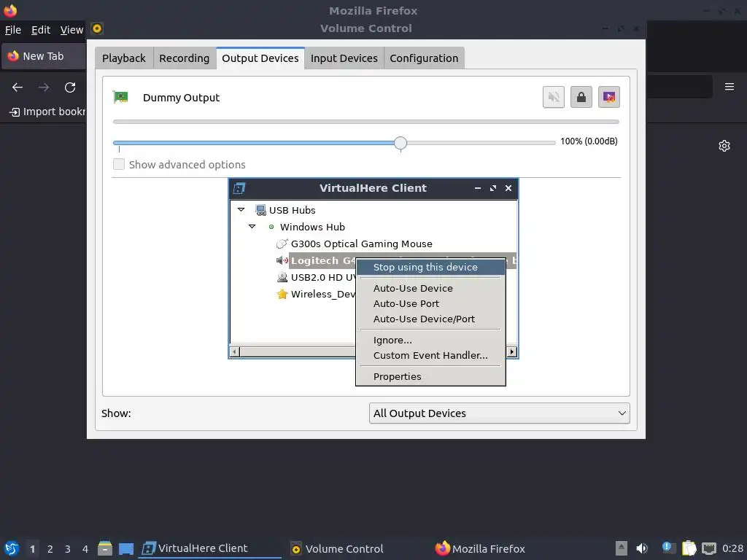This screenshot has height=560, width=747.
Task: Open the Input Devices tab
Action: (x=344, y=58)
